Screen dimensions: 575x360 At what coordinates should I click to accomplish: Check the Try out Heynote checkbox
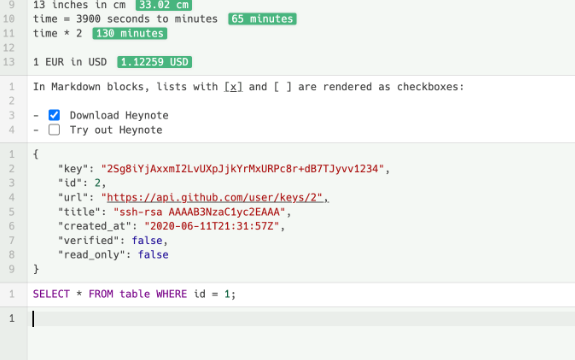coord(54,130)
